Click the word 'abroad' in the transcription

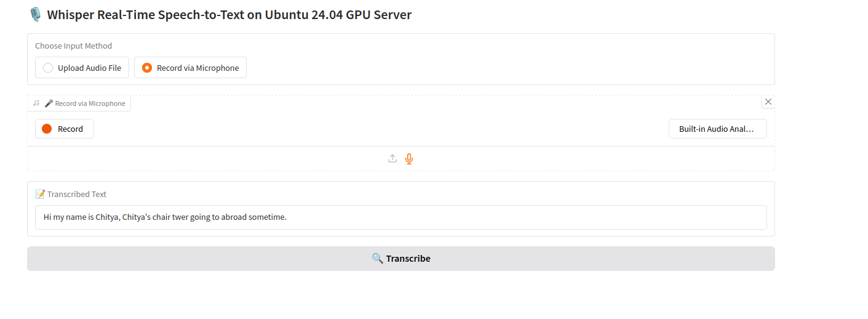(x=234, y=217)
